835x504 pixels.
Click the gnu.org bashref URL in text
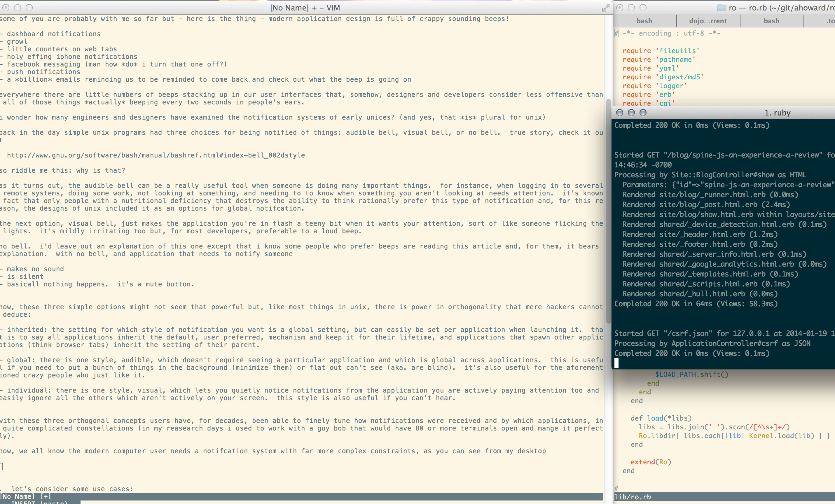click(156, 155)
